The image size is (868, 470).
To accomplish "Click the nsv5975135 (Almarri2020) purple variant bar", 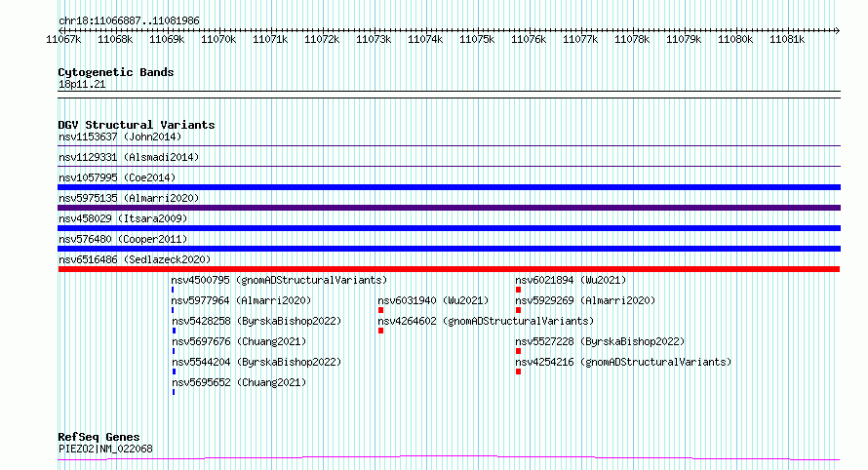I will coord(449,208).
